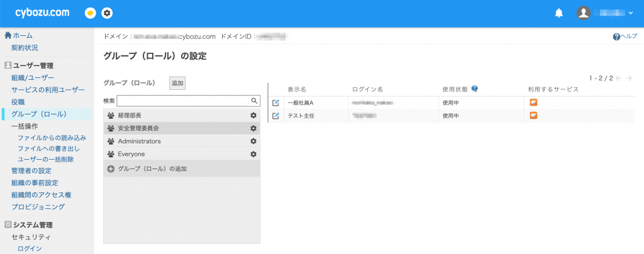Open ファイルからの読み込み link

pyautogui.click(x=52, y=138)
